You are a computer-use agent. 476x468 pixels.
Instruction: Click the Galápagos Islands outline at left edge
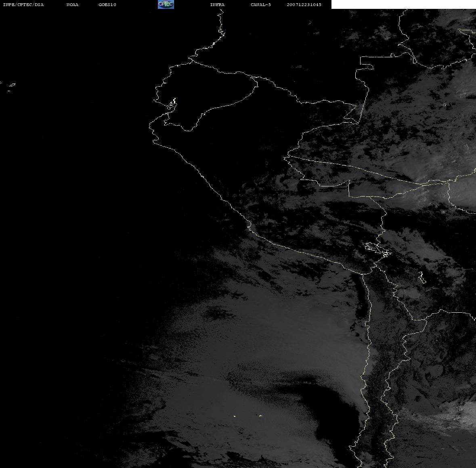click(11, 86)
